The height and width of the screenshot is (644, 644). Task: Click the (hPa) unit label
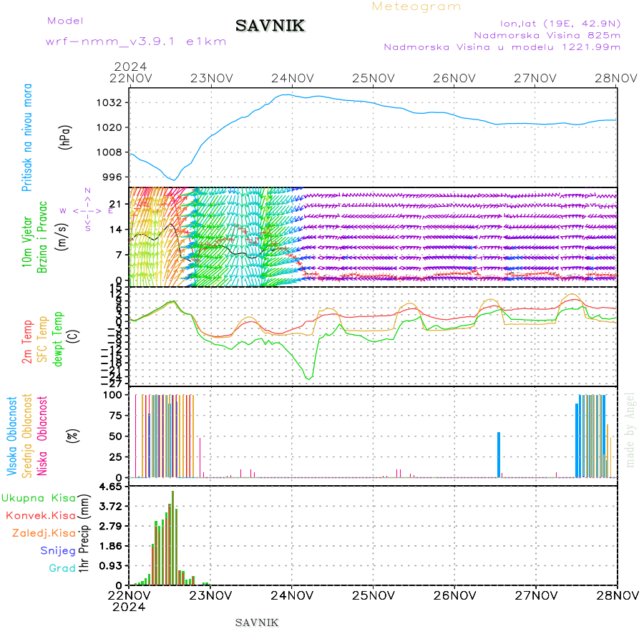[65, 137]
